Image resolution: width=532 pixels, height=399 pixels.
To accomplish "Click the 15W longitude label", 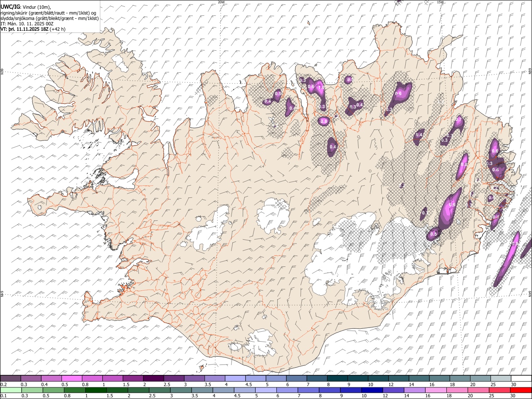I will point(440,2).
